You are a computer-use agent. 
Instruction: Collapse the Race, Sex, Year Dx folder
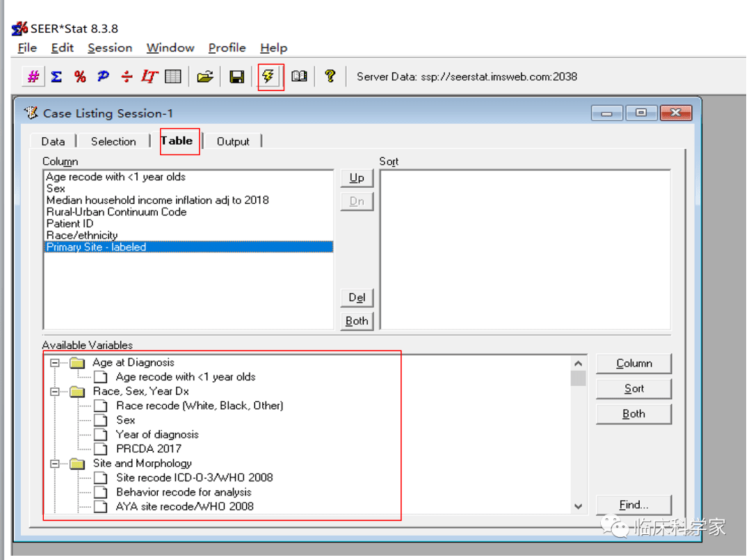(x=55, y=392)
